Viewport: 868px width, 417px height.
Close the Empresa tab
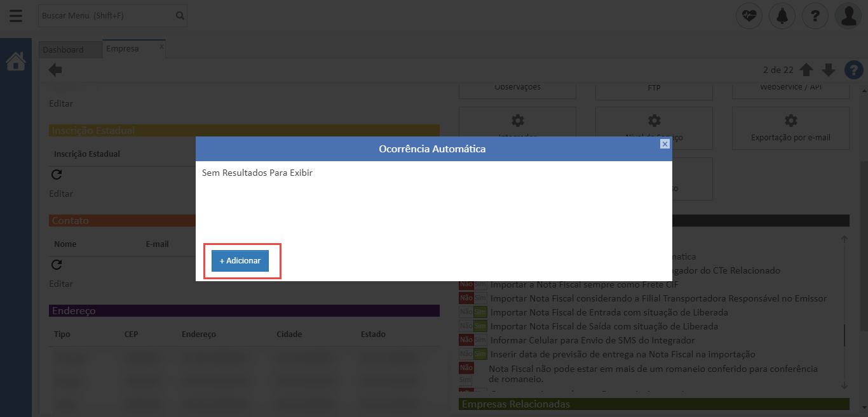[x=161, y=46]
